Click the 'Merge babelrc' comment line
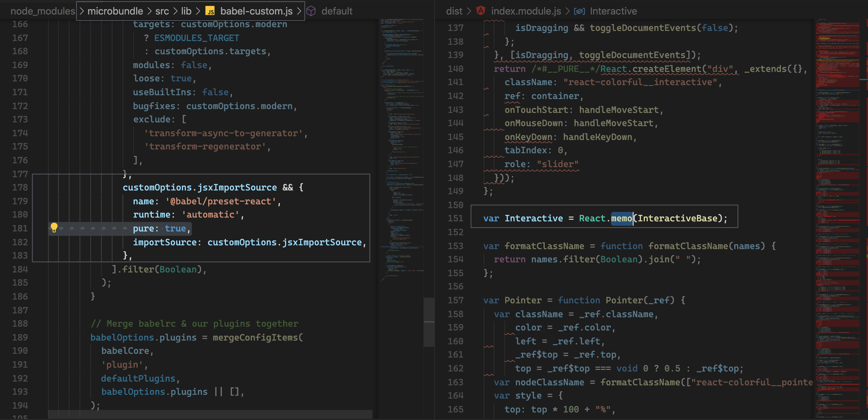868x420 pixels. (194, 324)
